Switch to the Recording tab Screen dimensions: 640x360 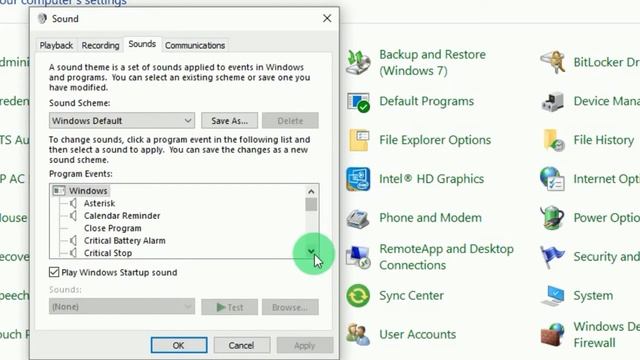tap(100, 45)
